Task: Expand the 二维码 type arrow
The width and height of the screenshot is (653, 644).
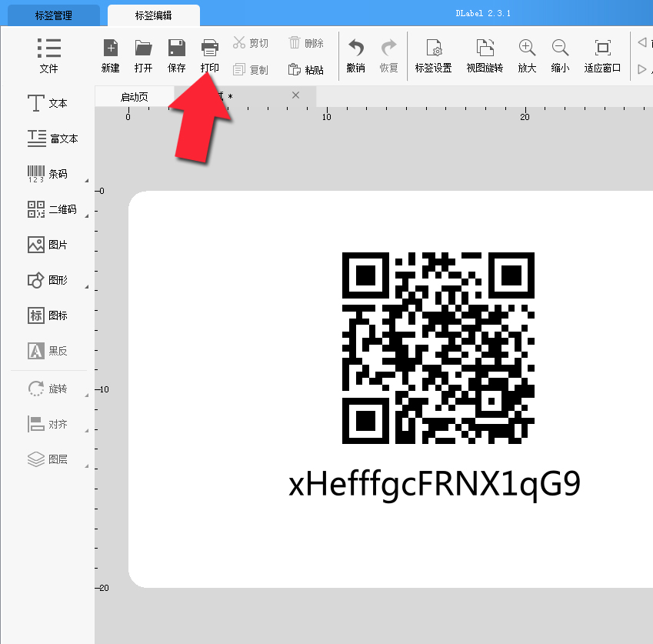Action: coord(87,215)
